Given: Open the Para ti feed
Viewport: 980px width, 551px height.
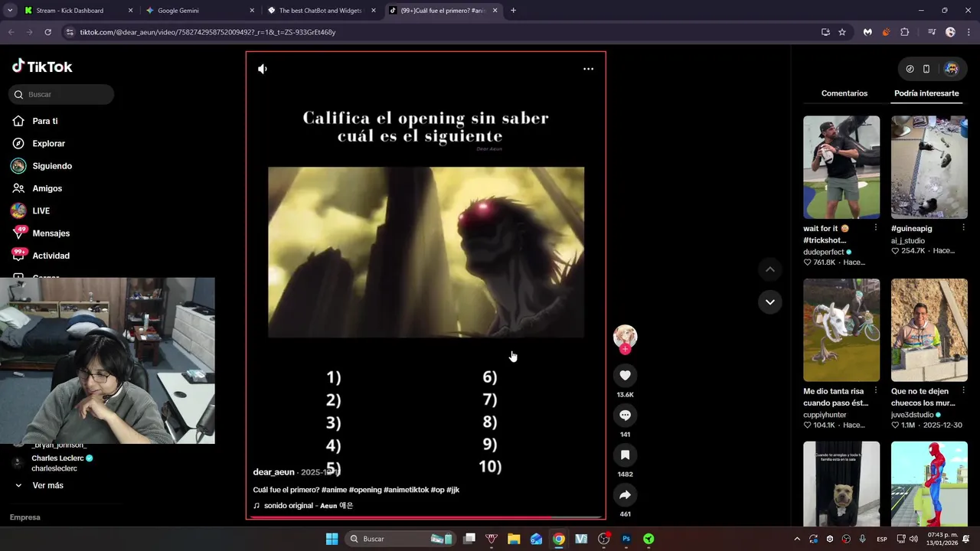Looking at the screenshot, I should 44,121.
